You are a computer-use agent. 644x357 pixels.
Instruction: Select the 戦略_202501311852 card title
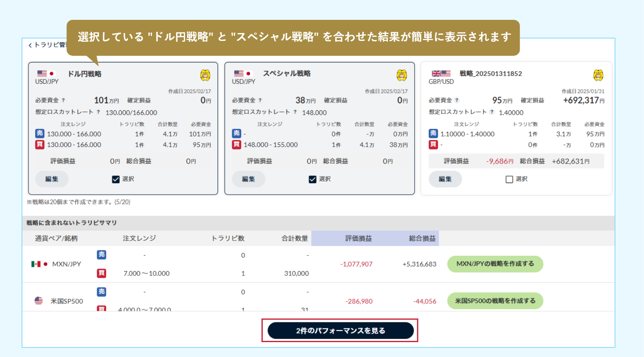490,74
